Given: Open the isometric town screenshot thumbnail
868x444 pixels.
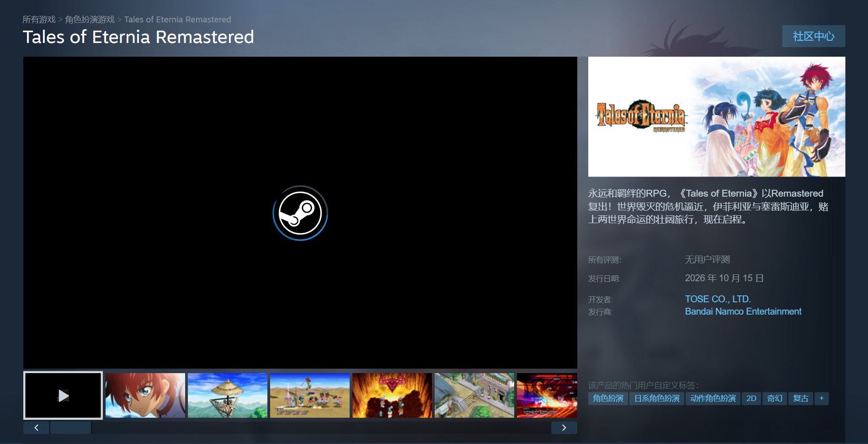Looking at the screenshot, I should click(474, 396).
